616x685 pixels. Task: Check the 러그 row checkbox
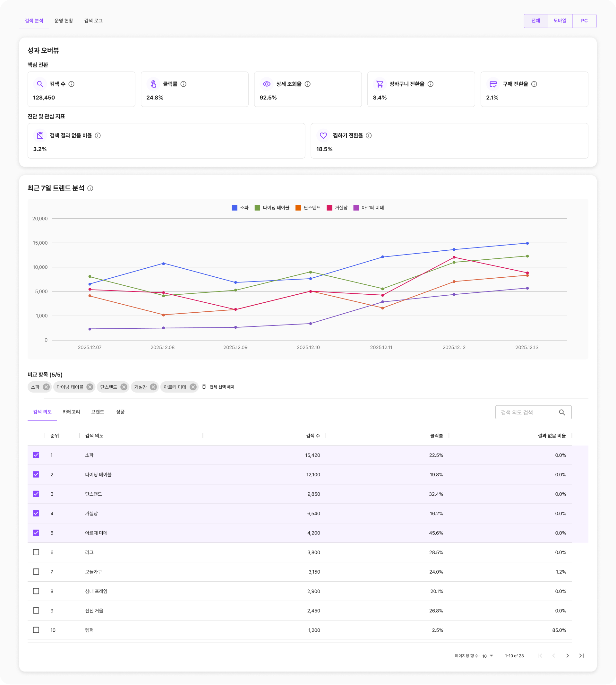(36, 552)
